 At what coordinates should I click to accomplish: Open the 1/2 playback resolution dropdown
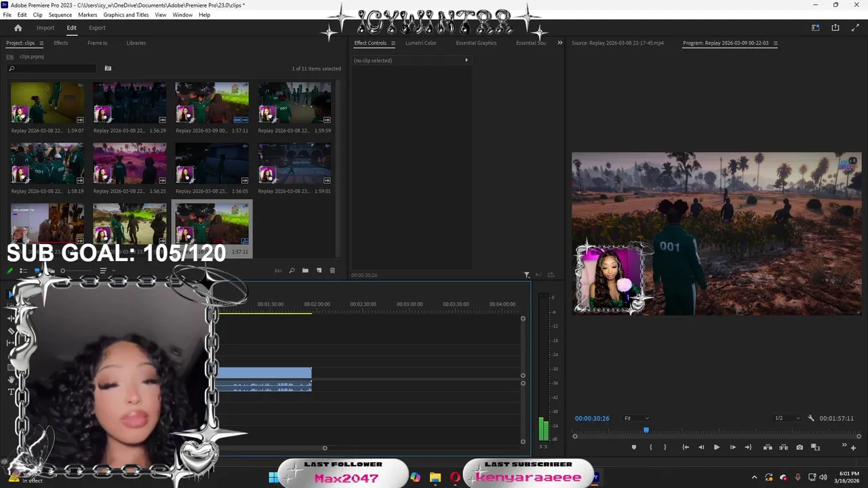click(x=787, y=418)
